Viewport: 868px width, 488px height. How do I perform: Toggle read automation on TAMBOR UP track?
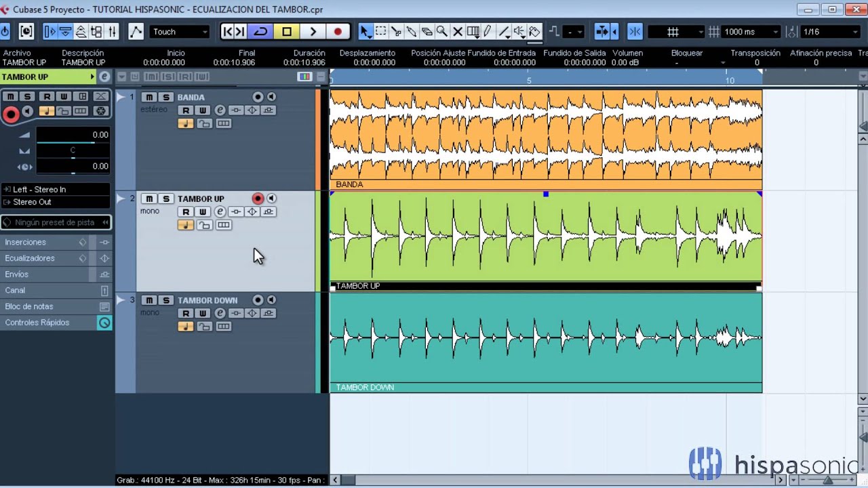[186, 212]
